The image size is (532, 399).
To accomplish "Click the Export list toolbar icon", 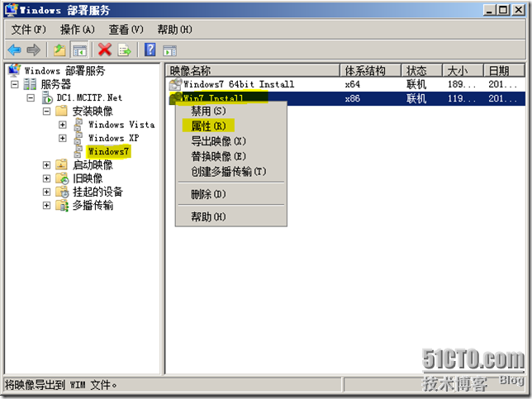I will (124, 50).
